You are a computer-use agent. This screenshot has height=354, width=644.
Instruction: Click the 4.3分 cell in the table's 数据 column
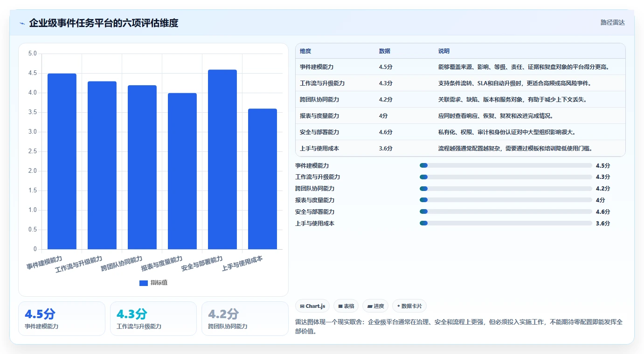(x=386, y=83)
